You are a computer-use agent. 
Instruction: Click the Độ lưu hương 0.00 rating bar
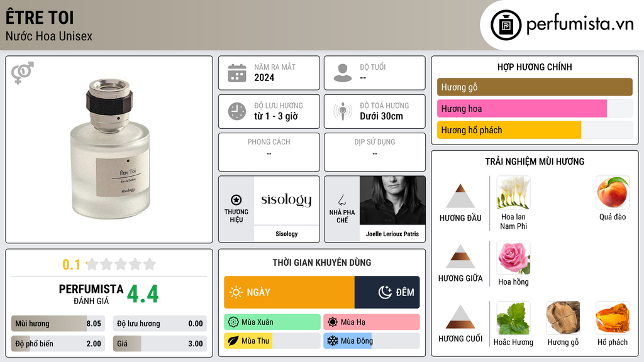(x=160, y=324)
